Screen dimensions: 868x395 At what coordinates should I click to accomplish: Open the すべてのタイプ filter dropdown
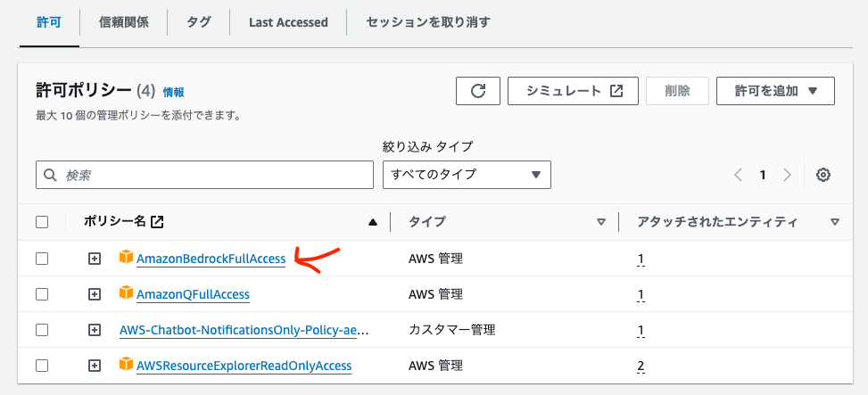click(467, 175)
